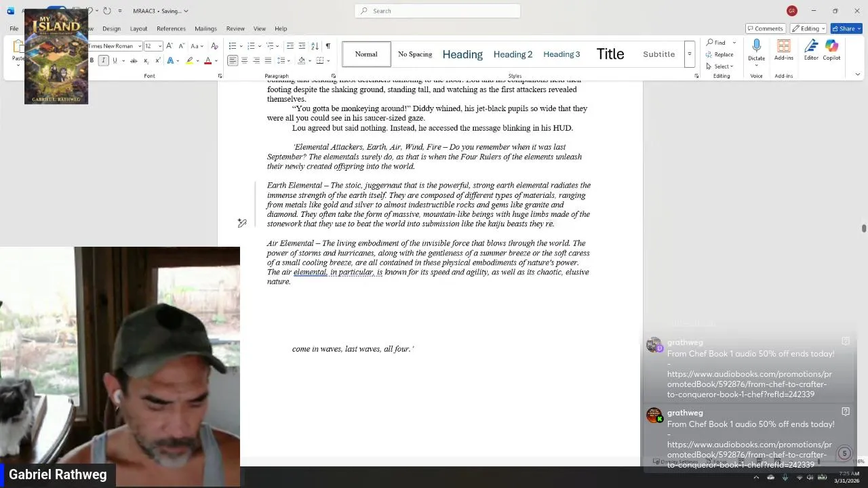Toggle Underline formatting

tap(115, 61)
